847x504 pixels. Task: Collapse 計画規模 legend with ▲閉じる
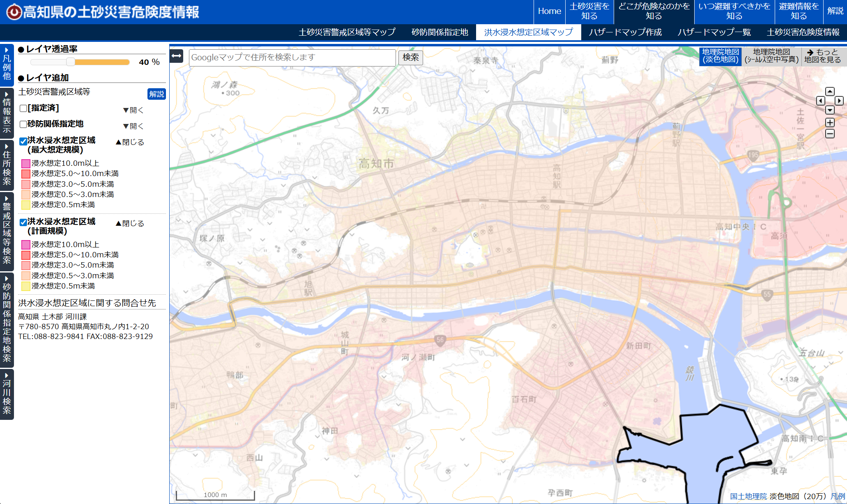[x=130, y=223]
